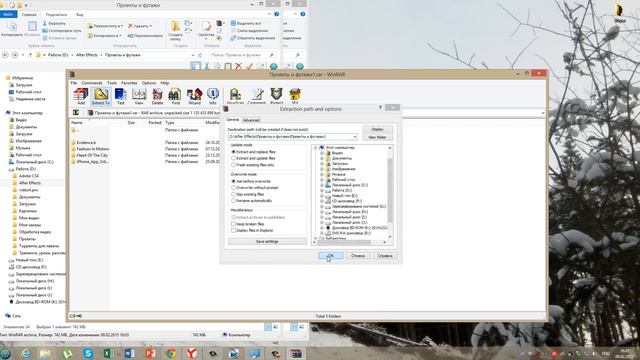Viewport: 640px width, 360px height.
Task: Click the Add toolbar icon in WinRAR
Action: click(x=81, y=96)
